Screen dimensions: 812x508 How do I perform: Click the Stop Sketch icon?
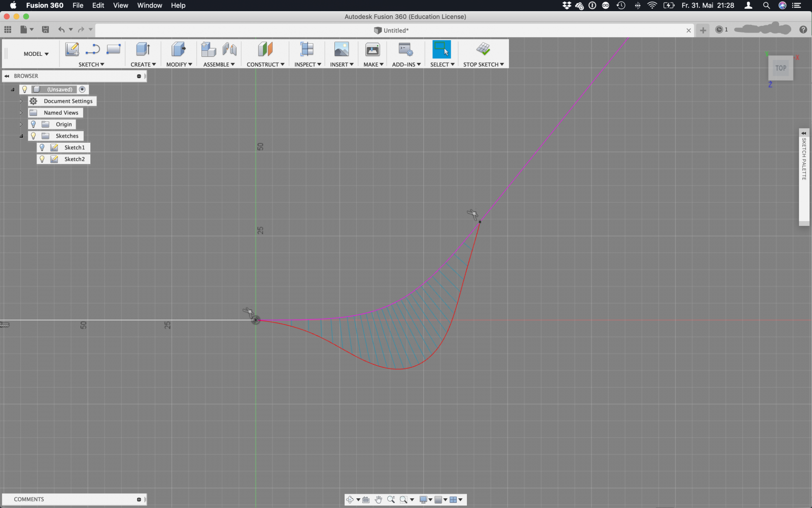(483, 49)
